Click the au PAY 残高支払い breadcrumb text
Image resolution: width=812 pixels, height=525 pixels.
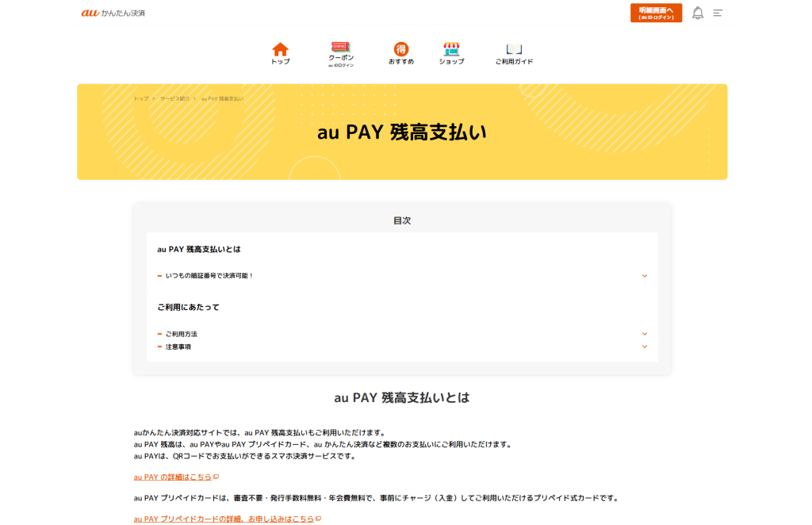pyautogui.click(x=222, y=98)
